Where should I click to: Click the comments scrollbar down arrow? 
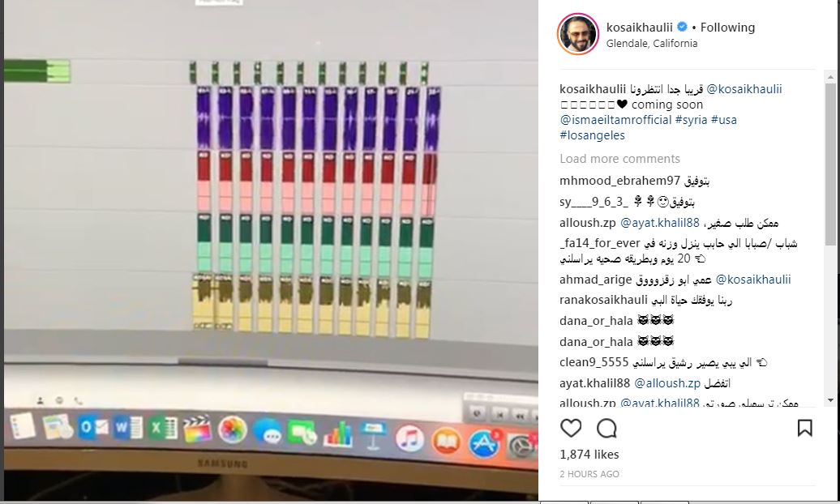pyautogui.click(x=830, y=400)
